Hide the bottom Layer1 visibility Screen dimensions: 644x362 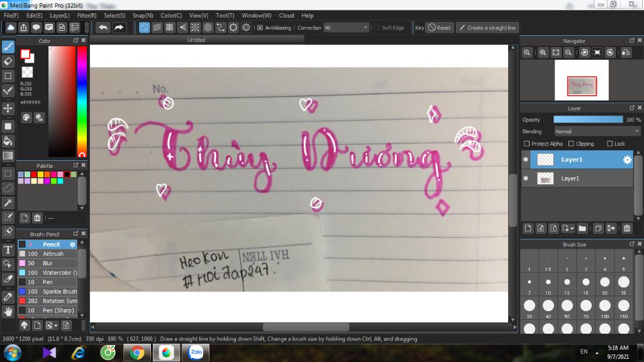526,178
